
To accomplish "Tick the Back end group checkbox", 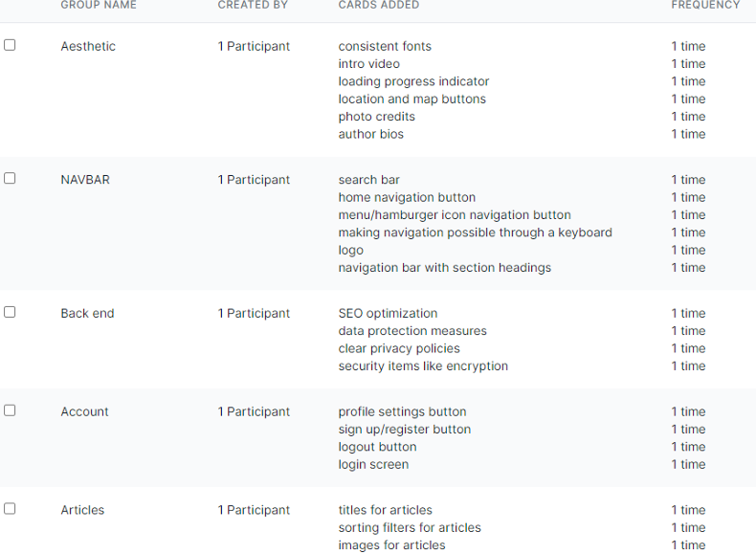I will [10, 312].
